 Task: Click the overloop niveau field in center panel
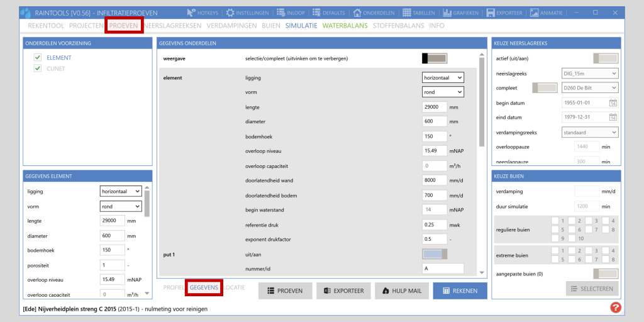click(435, 151)
